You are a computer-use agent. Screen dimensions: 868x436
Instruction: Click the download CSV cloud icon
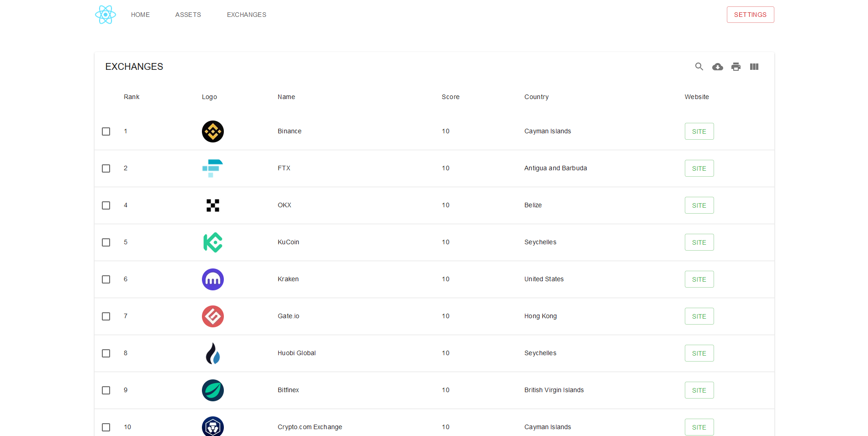pyautogui.click(x=717, y=67)
